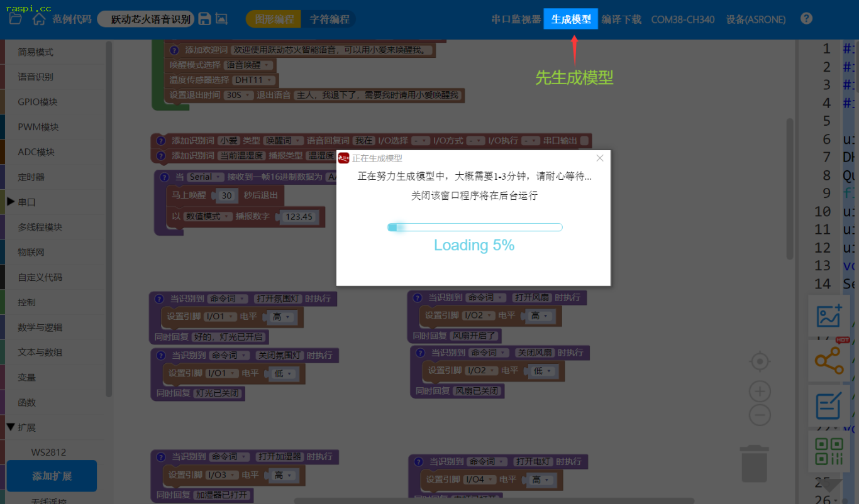The image size is (859, 504).
Task: Switch to 图形编程 mode
Action: 274,19
